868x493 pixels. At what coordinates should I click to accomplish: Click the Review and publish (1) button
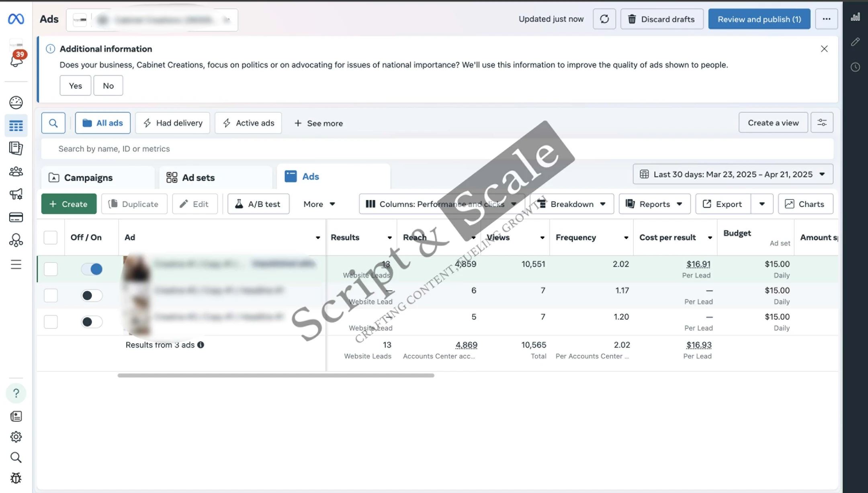pos(759,19)
